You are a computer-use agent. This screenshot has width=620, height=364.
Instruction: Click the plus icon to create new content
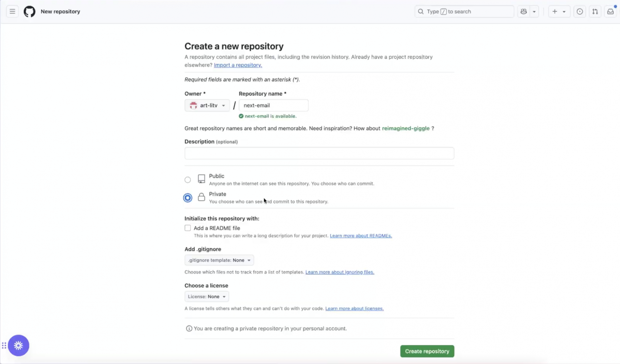[555, 11]
